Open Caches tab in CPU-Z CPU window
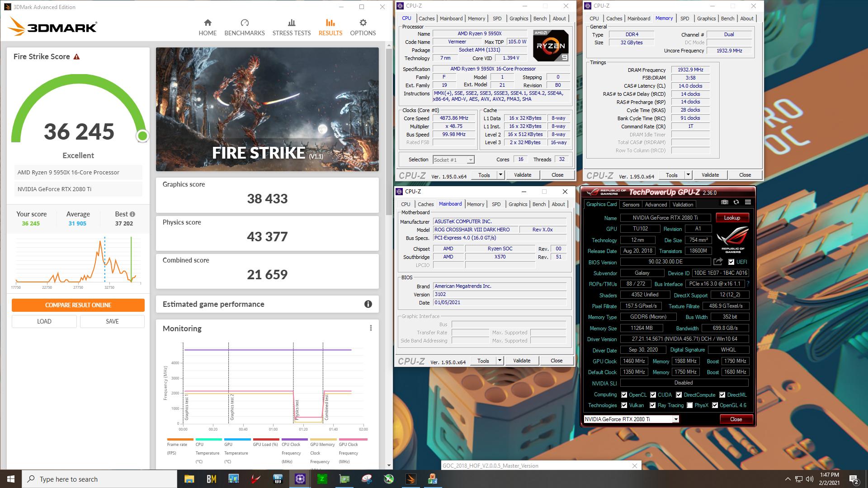This screenshot has width=868, height=488. tap(426, 19)
